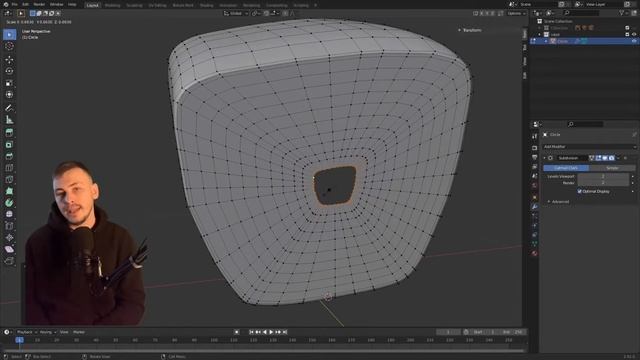Viewport: 640px width, 360px height.
Task: Select the Select Box tool in the toolbar
Action: click(x=9, y=35)
